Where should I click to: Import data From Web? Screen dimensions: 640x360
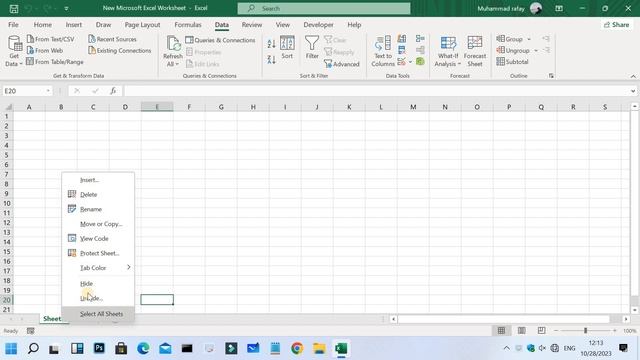point(45,50)
